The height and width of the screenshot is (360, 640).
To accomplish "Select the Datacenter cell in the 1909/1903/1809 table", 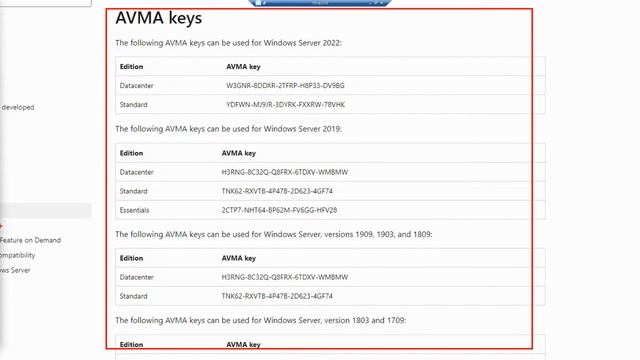I will (137, 277).
